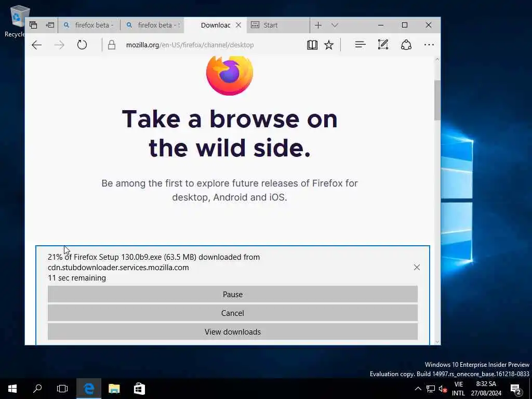Pause the Firefox Setup download

point(232,294)
